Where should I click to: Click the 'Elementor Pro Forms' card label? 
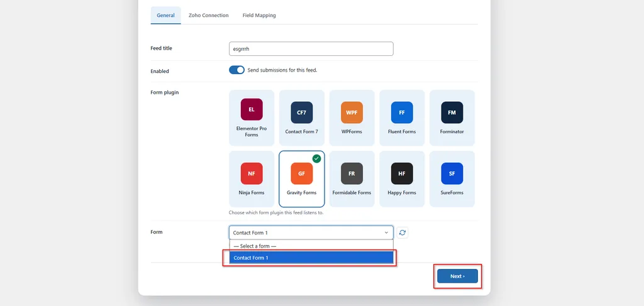point(252,132)
